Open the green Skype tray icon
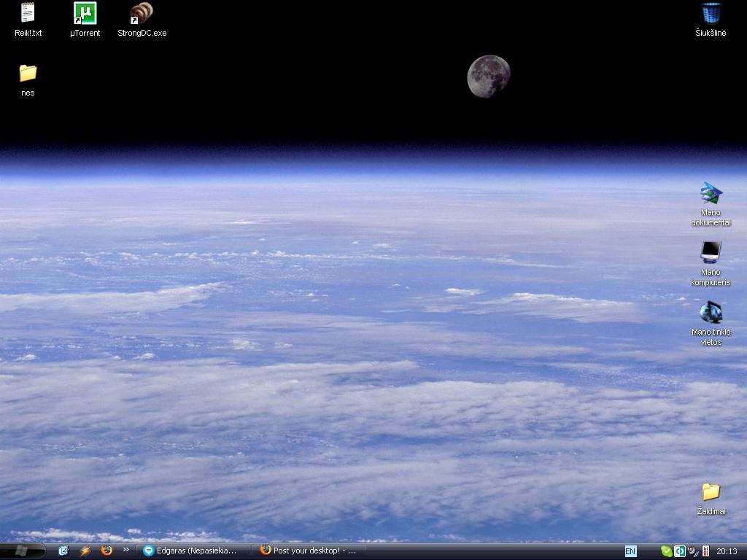 point(667,551)
